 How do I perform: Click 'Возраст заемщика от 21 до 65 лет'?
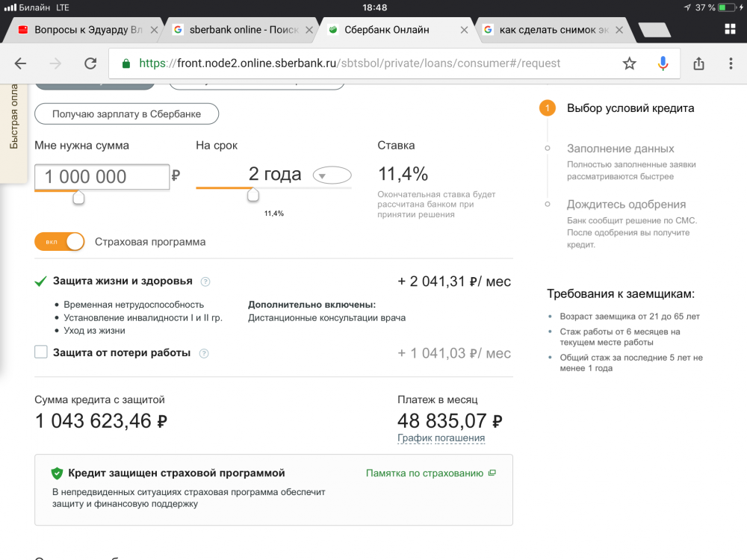point(629,316)
